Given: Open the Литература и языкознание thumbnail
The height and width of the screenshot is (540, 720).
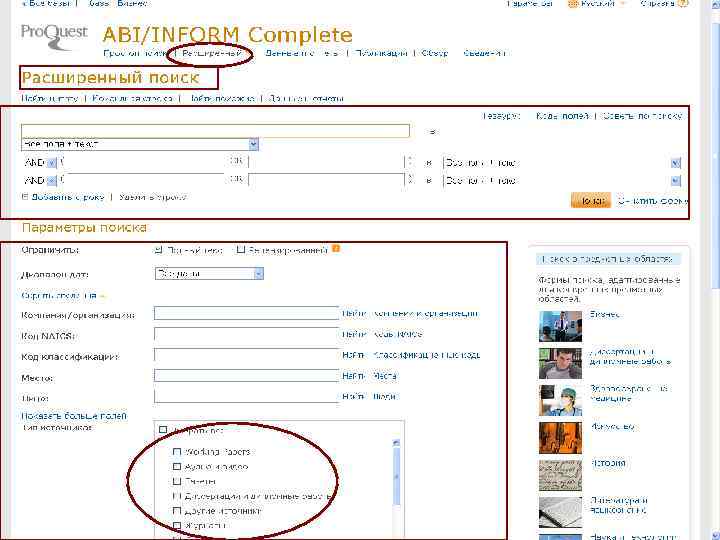Looking at the screenshot, I should pos(560,512).
